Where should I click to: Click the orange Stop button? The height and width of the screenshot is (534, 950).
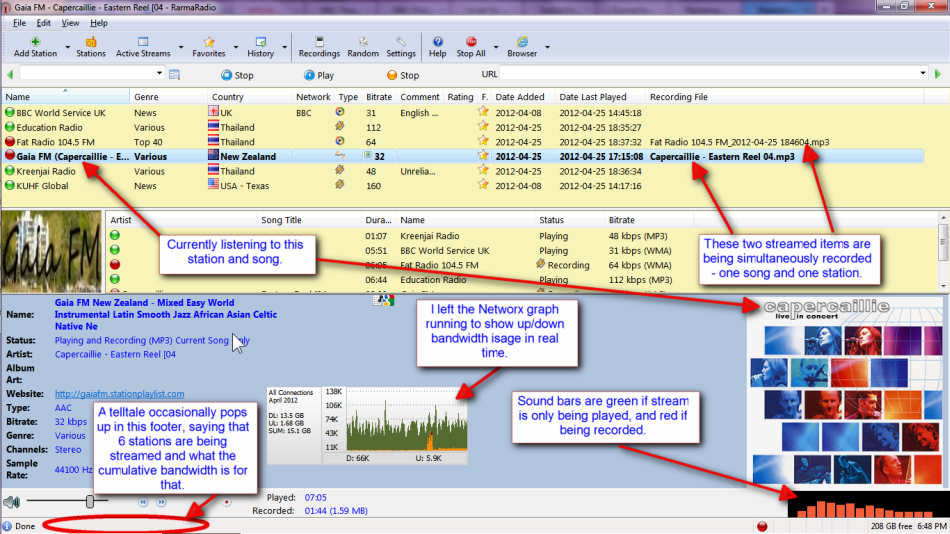coord(403,75)
